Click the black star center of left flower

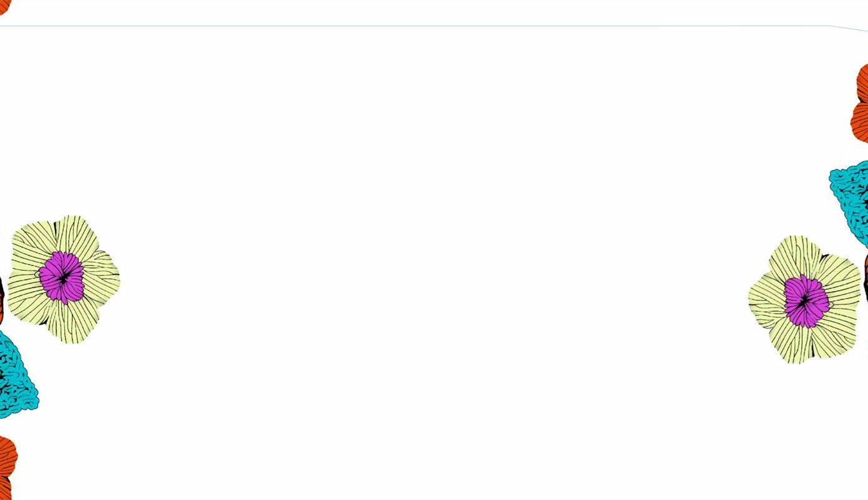(64, 277)
